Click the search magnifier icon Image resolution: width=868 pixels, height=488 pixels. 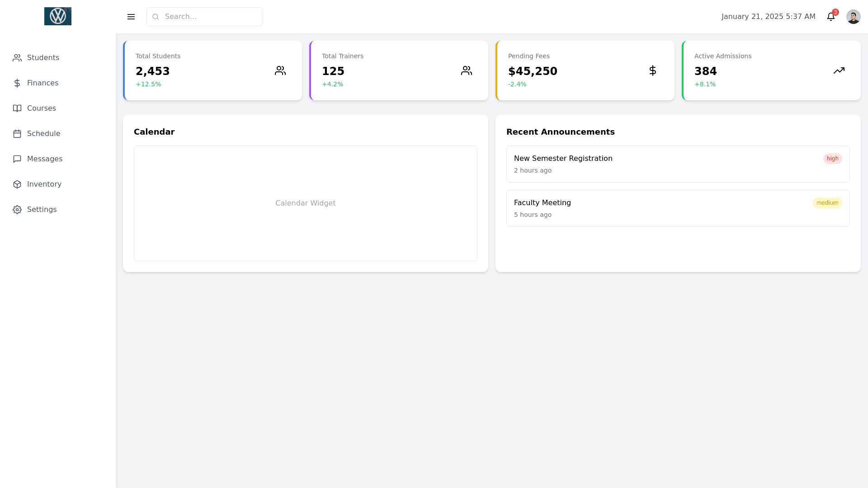[156, 17]
